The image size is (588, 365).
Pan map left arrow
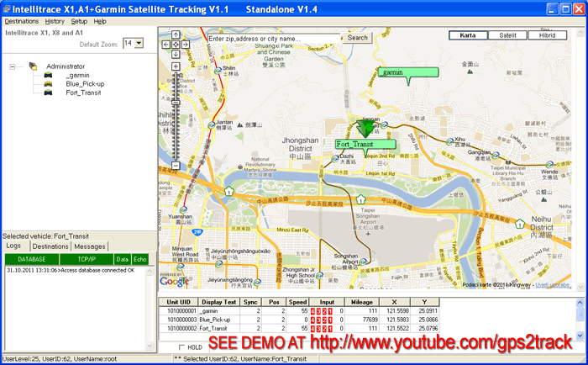166,45
